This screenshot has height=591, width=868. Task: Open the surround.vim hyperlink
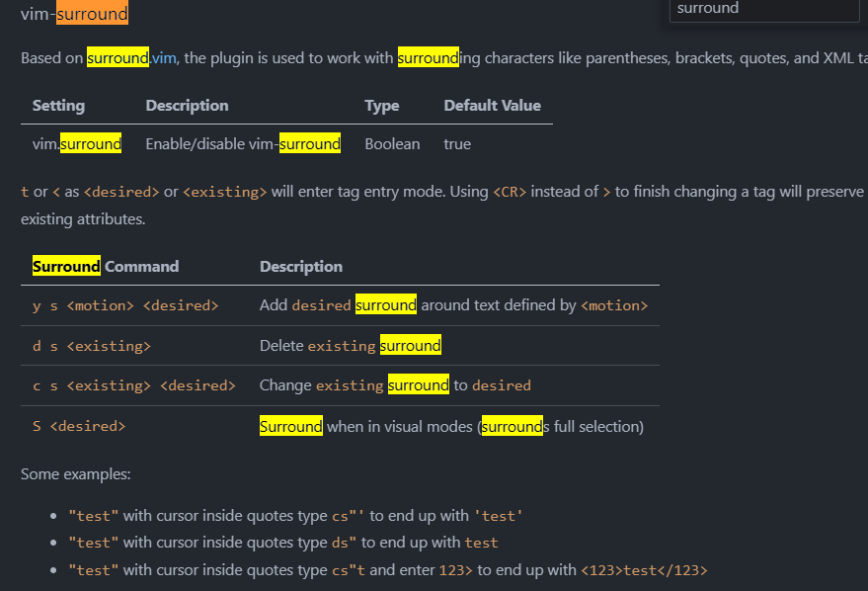click(132, 58)
